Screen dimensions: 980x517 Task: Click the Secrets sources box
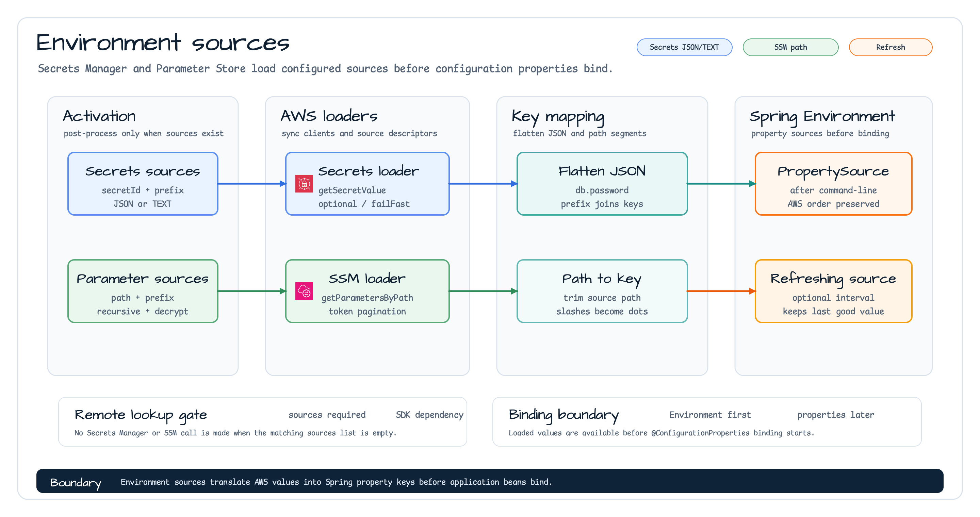[x=143, y=184]
